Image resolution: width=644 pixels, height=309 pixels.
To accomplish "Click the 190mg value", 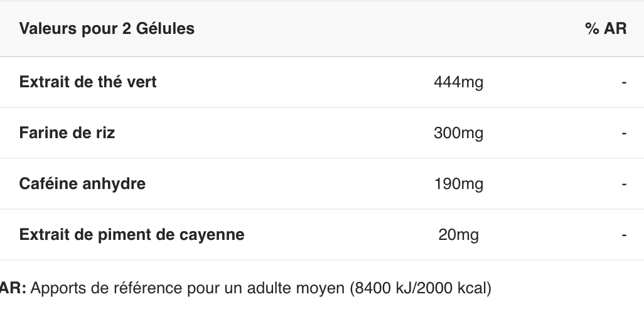I will click(458, 184).
